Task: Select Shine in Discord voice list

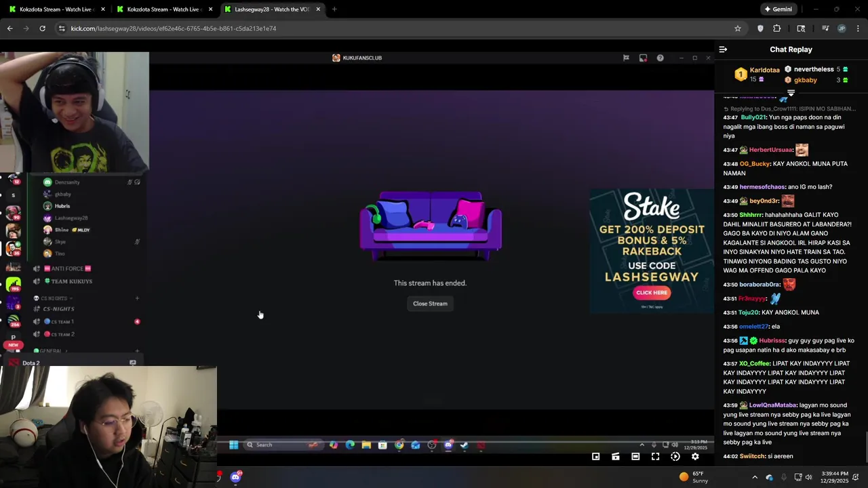Action: tap(62, 230)
